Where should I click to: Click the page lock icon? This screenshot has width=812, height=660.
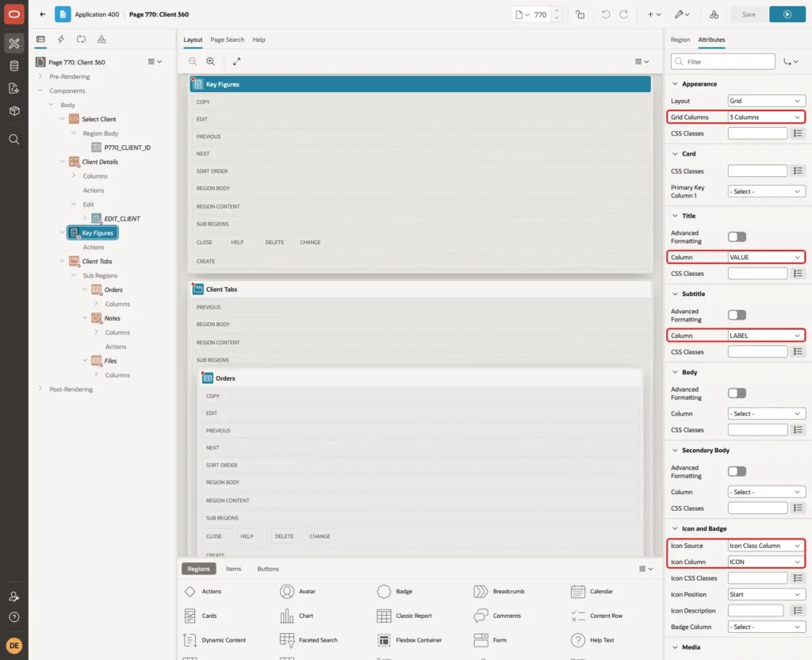580,14
